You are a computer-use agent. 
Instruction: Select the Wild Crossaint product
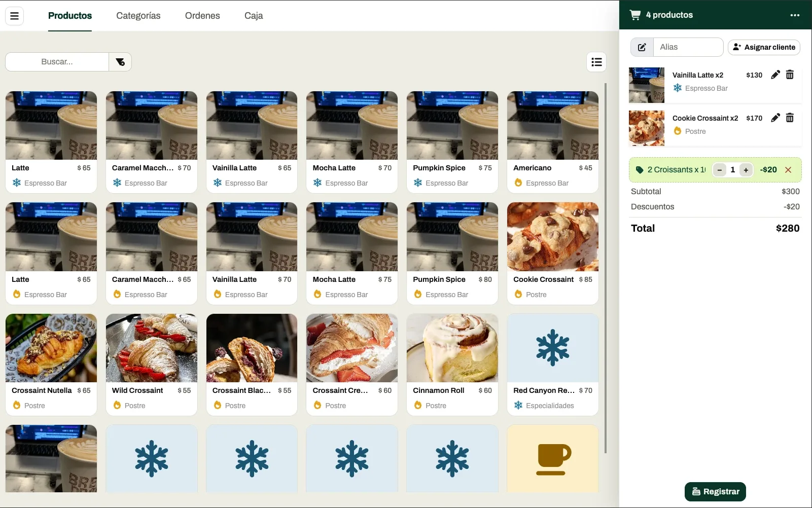[x=152, y=365]
